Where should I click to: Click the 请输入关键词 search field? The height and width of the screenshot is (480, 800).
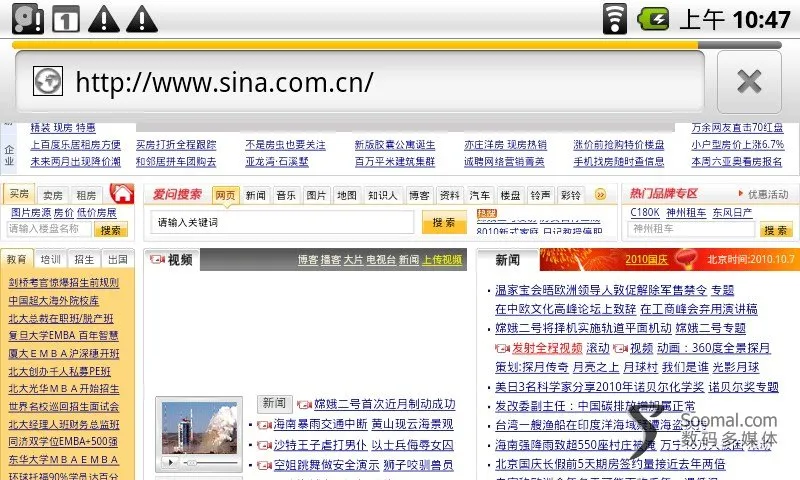(x=282, y=222)
